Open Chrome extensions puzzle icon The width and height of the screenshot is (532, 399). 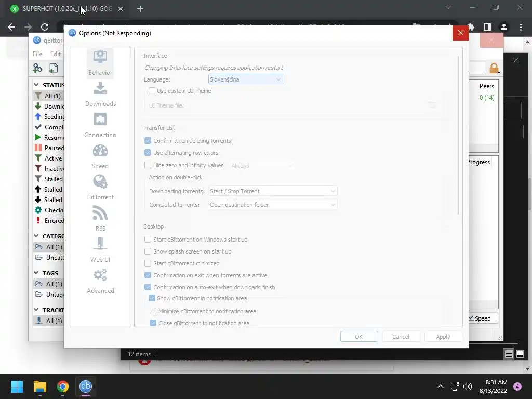pos(471,27)
